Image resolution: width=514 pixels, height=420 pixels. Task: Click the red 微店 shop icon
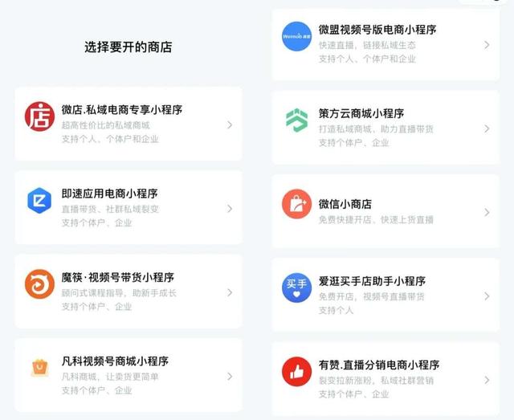click(x=39, y=116)
